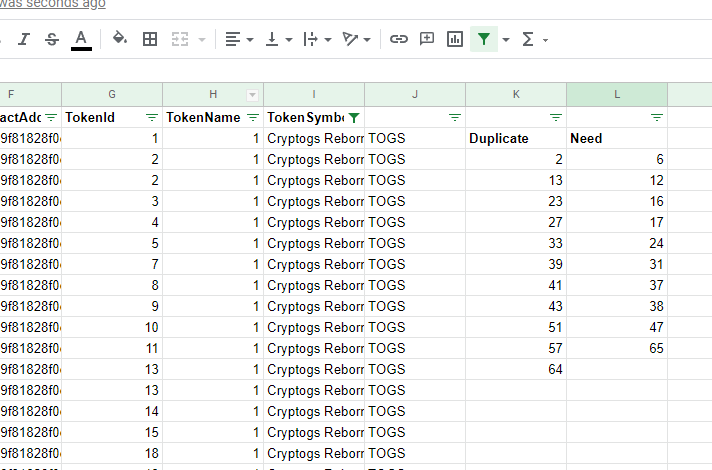
Task: Click Need value 38
Action: coord(617,307)
